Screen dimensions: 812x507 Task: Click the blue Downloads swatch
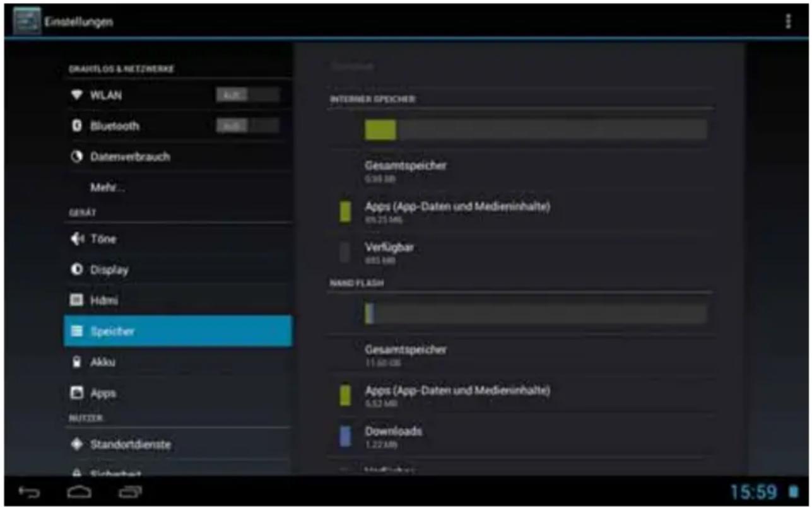(x=345, y=436)
